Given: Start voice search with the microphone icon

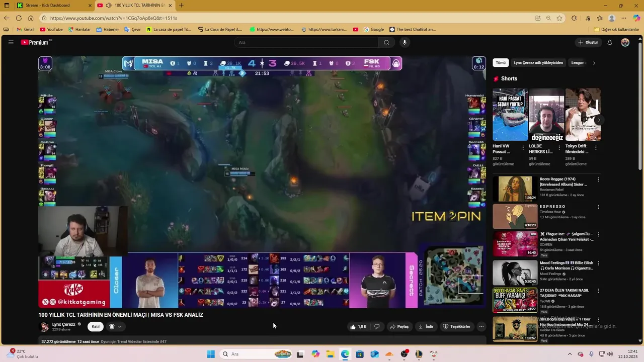Looking at the screenshot, I should click(405, 42).
